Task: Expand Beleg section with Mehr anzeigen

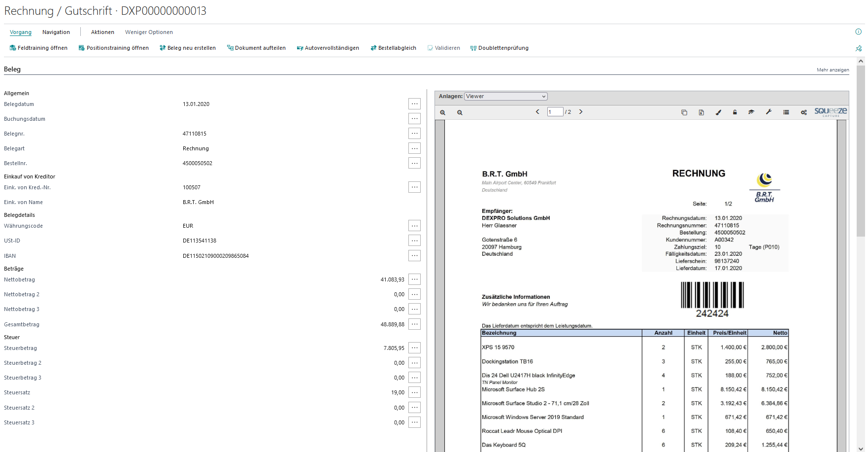Action: tap(833, 70)
